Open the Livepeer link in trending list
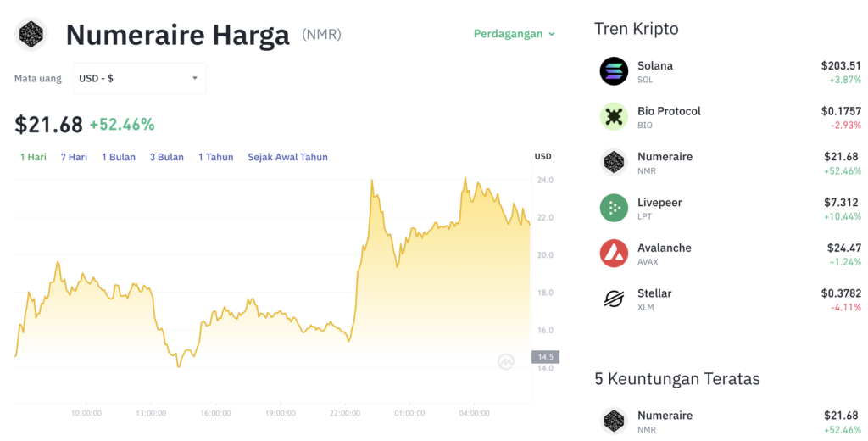Viewport: 868px width, 441px height. click(659, 203)
